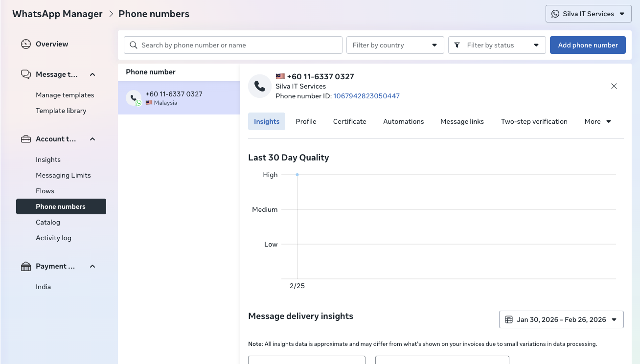Click the Message templates chat bubble icon
This screenshot has height=364, width=640.
click(x=26, y=74)
